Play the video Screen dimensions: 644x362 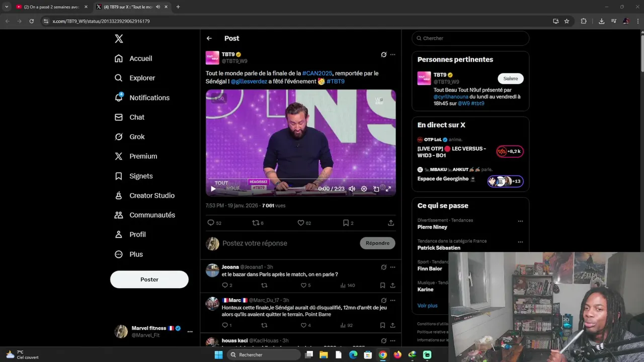point(213,189)
